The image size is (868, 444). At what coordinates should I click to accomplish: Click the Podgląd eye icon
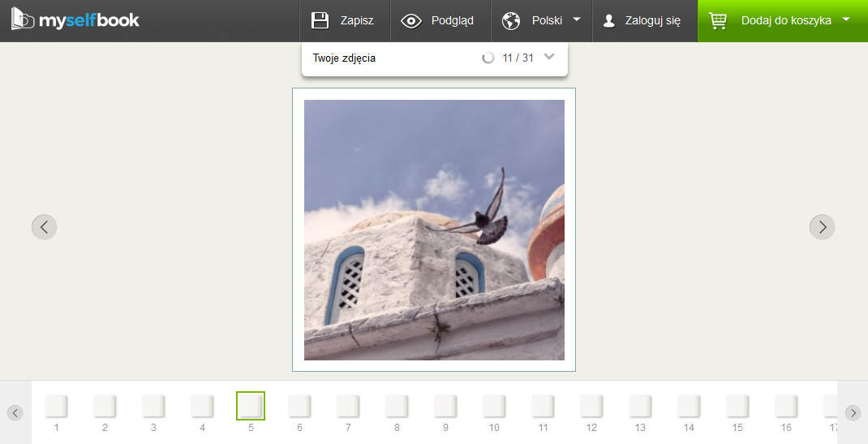(x=411, y=21)
